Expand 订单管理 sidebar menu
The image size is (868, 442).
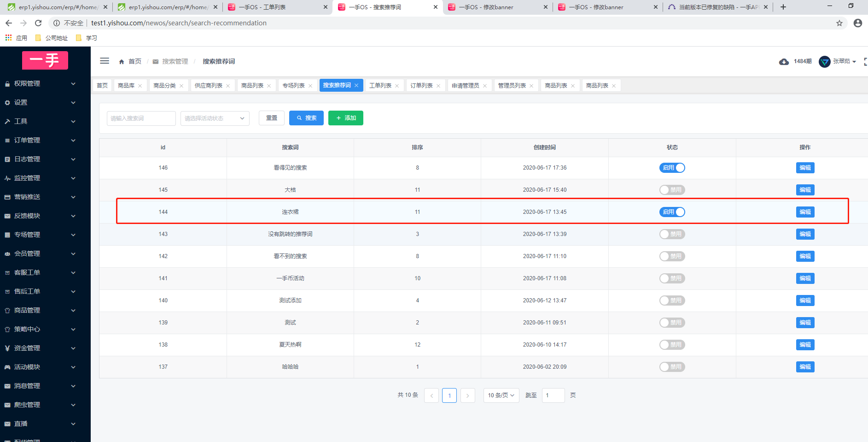pos(45,141)
